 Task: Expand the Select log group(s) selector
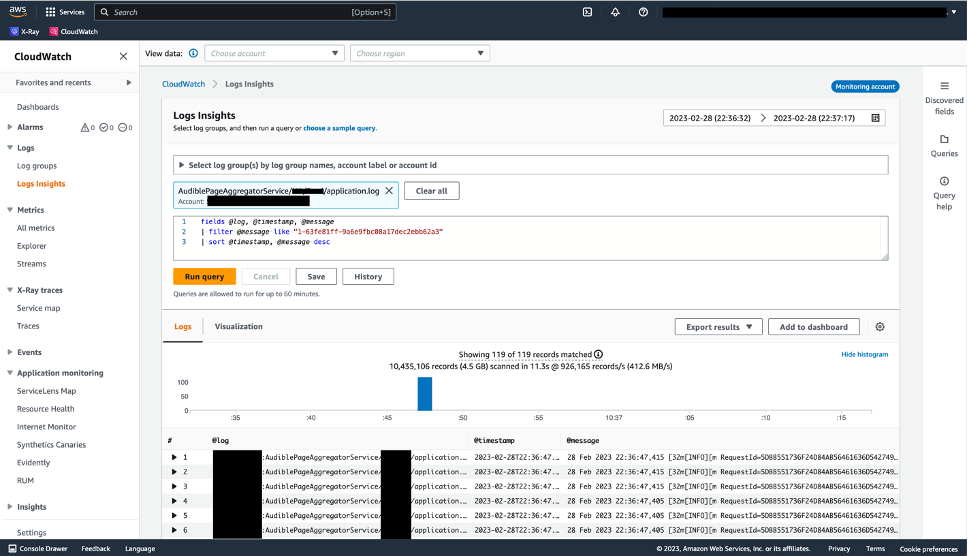pyautogui.click(x=530, y=165)
